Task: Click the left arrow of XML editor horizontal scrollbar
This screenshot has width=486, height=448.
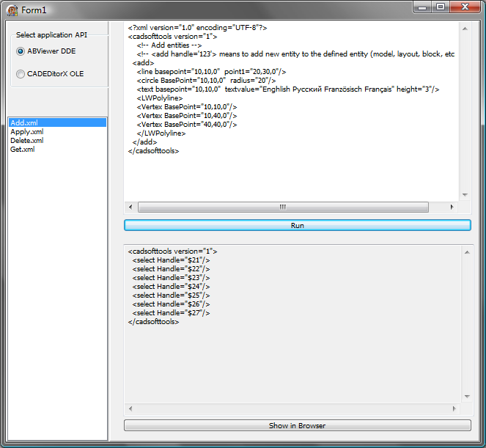Action: [130, 207]
